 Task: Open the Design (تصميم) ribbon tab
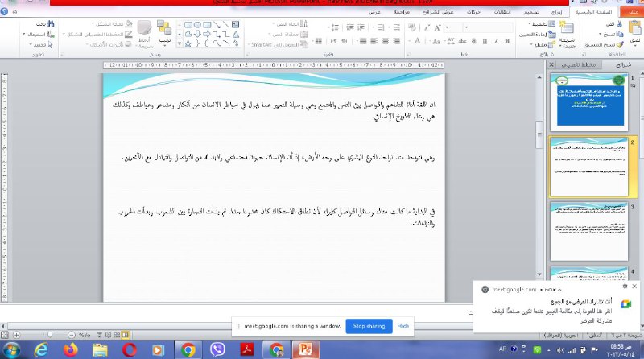(531, 12)
